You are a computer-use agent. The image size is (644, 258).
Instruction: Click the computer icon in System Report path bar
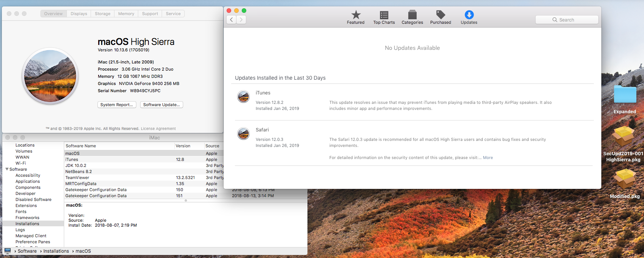(x=8, y=251)
